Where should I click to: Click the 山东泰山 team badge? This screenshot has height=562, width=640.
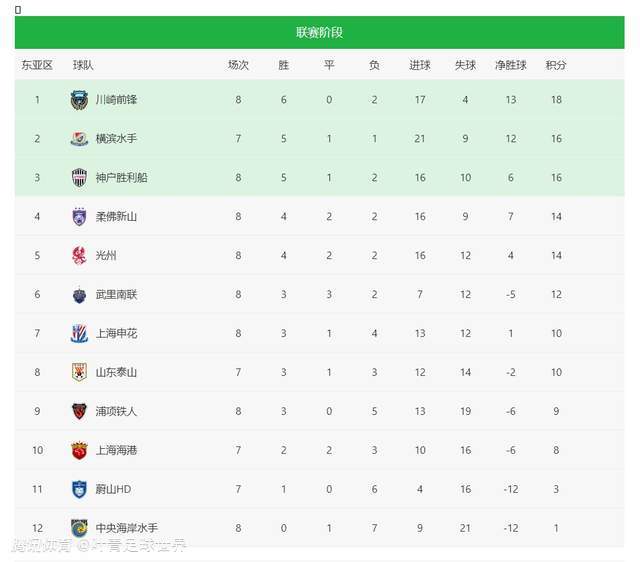pos(79,373)
